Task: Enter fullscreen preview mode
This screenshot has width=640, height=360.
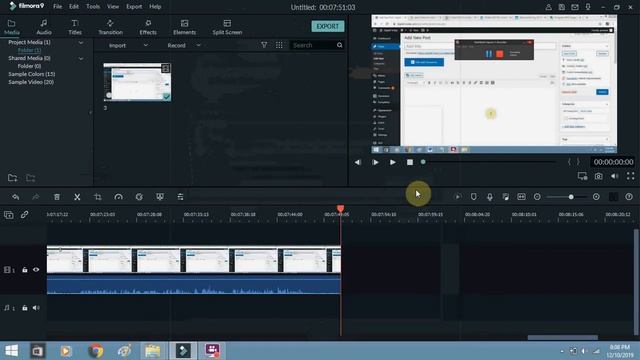Action: [x=631, y=176]
